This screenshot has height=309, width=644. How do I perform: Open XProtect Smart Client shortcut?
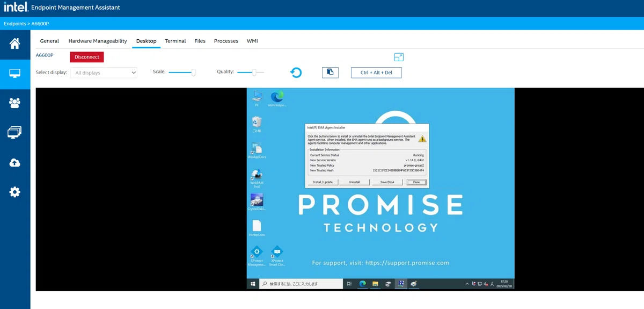pyautogui.click(x=277, y=257)
